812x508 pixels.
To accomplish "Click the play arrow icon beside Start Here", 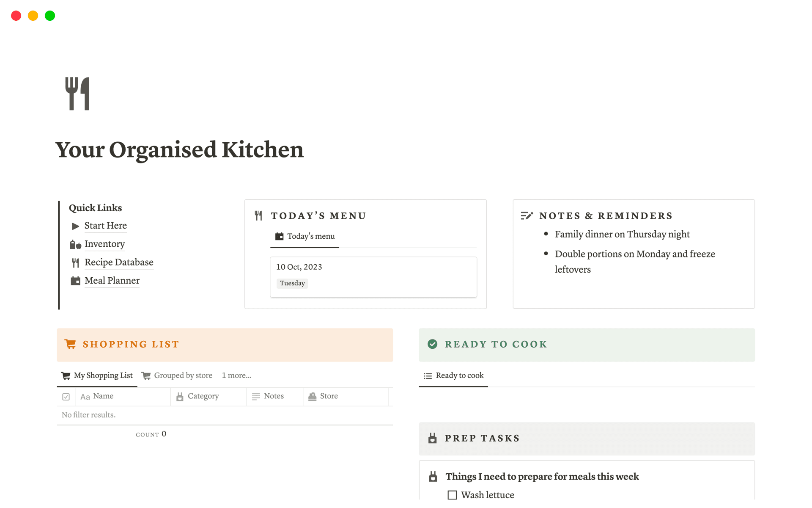I will [x=75, y=226].
